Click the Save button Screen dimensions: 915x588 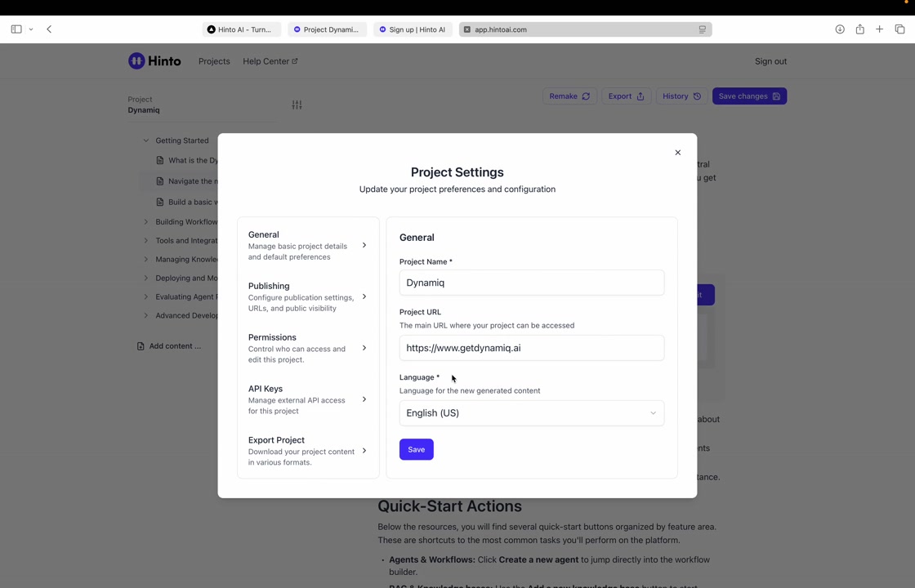click(416, 449)
